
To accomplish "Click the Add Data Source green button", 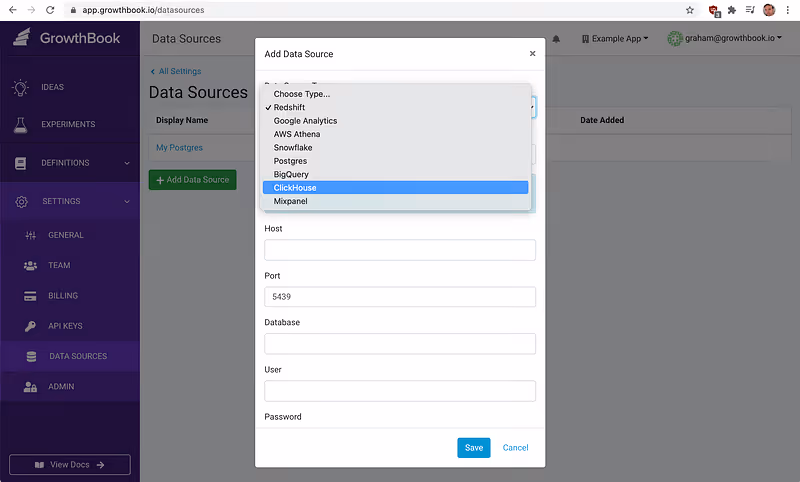I will point(192,180).
